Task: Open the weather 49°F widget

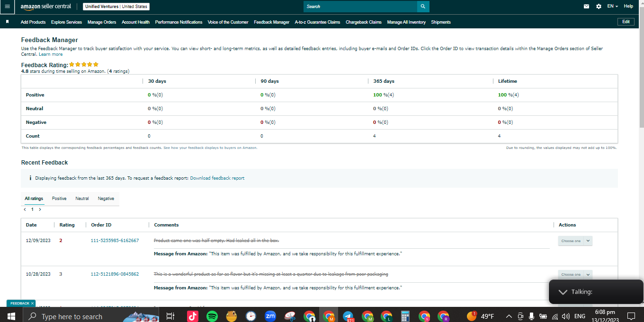Action: [481, 316]
